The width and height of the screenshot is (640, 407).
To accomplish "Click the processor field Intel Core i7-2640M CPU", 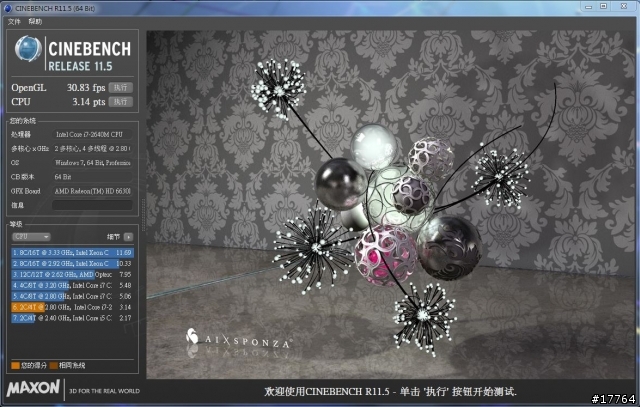I will tap(92, 134).
